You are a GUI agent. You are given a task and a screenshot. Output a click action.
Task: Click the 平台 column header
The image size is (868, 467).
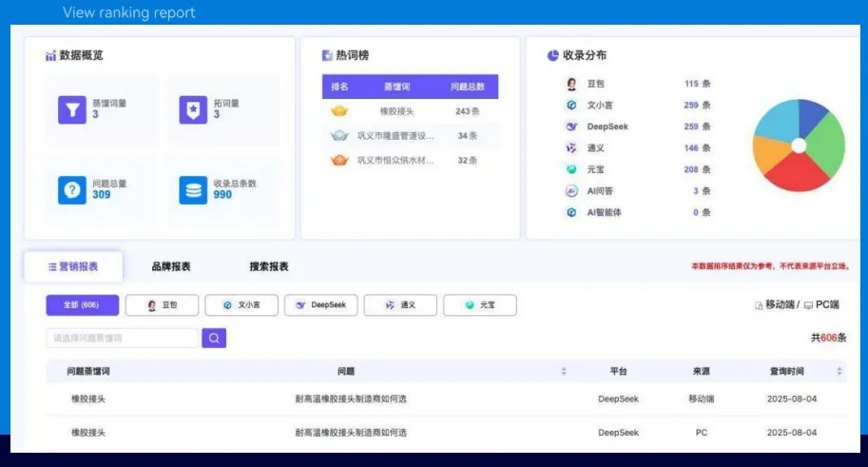coord(618,371)
